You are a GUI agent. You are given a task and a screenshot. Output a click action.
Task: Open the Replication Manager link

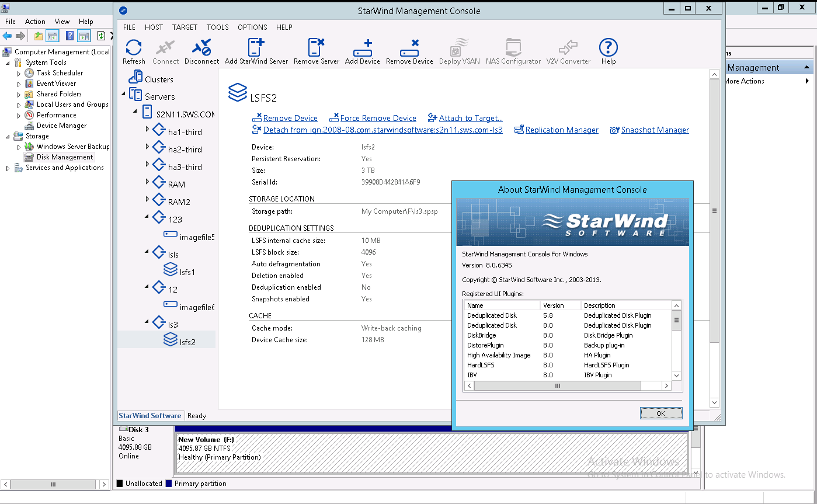point(562,130)
